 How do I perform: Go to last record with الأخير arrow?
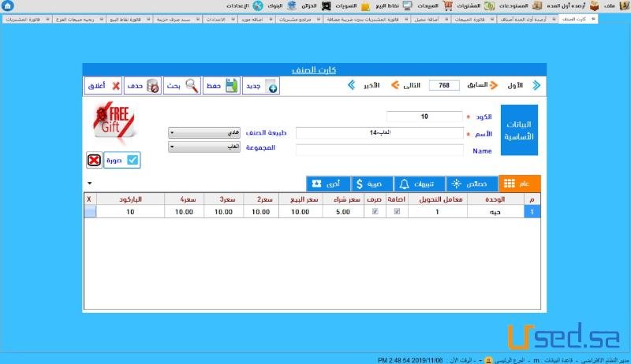tap(351, 85)
